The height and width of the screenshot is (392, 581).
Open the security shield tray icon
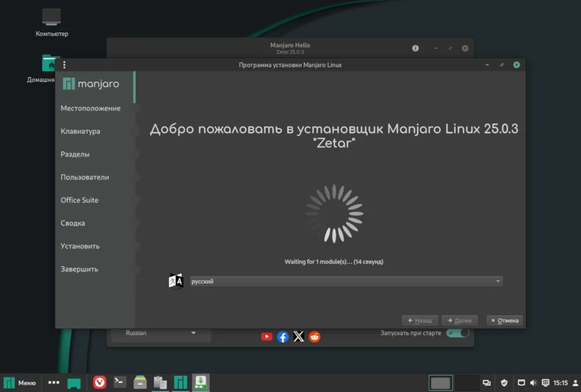pos(504,383)
